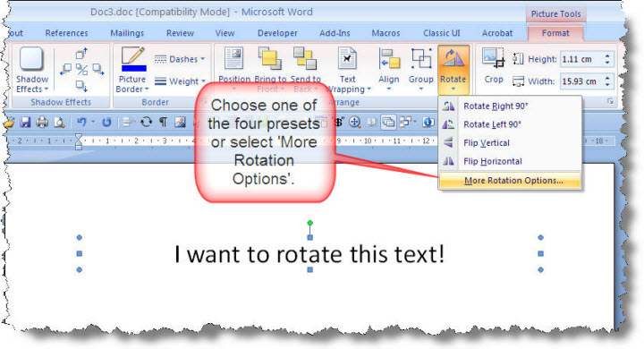
Task: Click the Group objects icon
Action: [421, 58]
